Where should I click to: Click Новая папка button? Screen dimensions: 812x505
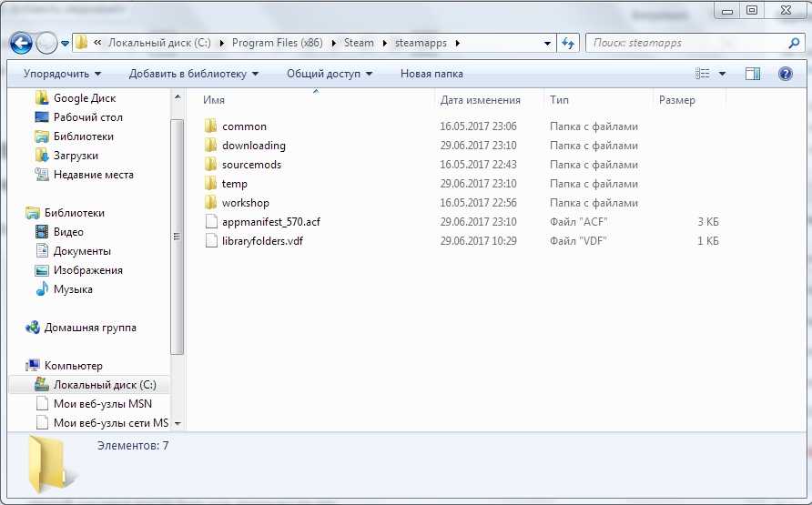coord(431,74)
